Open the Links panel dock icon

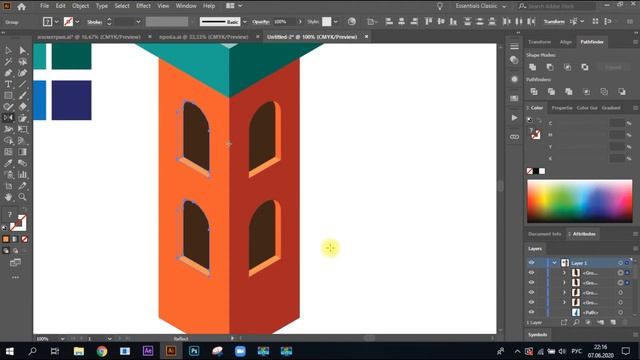coord(514,137)
